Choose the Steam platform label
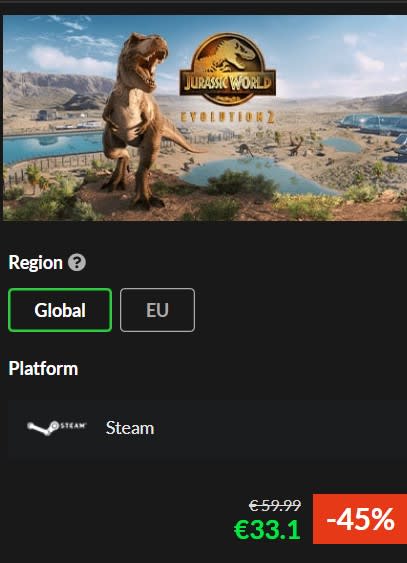The height and width of the screenshot is (563, 407). (x=130, y=428)
